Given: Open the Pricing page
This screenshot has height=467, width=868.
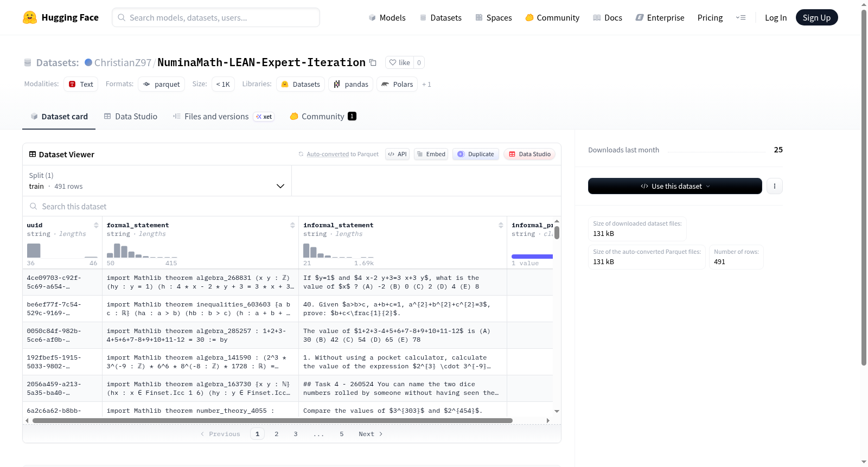Looking at the screenshot, I should tap(710, 17).
